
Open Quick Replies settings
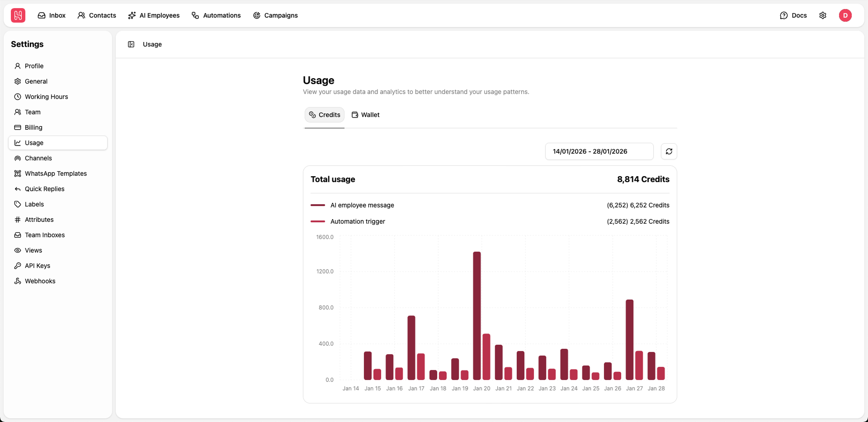58,189
